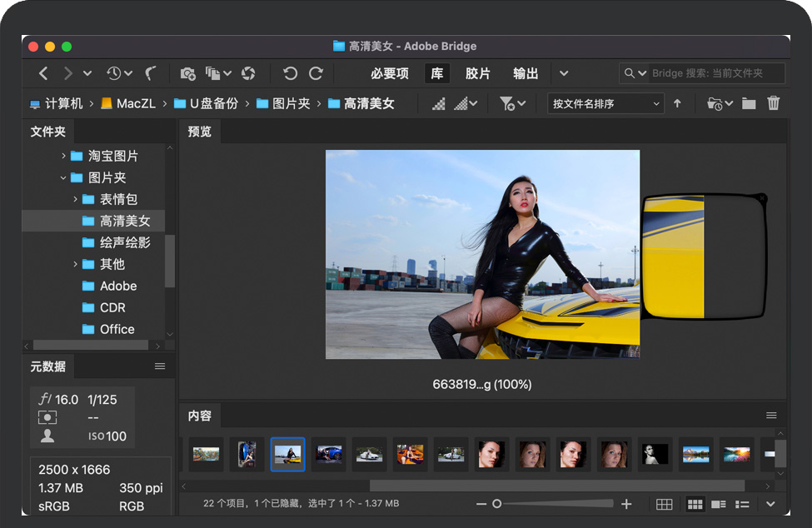Click the new folder icon
This screenshot has width=812, height=528.
click(749, 104)
